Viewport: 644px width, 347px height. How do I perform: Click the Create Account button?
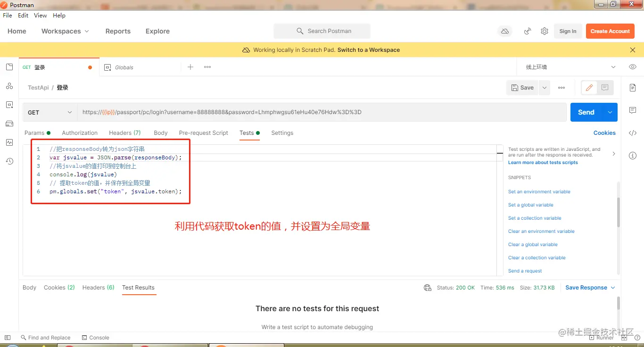pos(610,31)
